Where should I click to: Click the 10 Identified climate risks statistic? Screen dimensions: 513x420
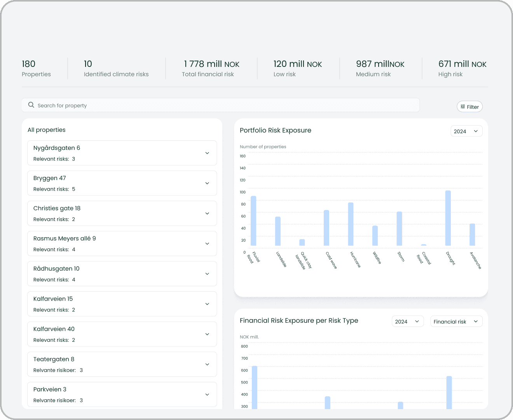coord(116,68)
